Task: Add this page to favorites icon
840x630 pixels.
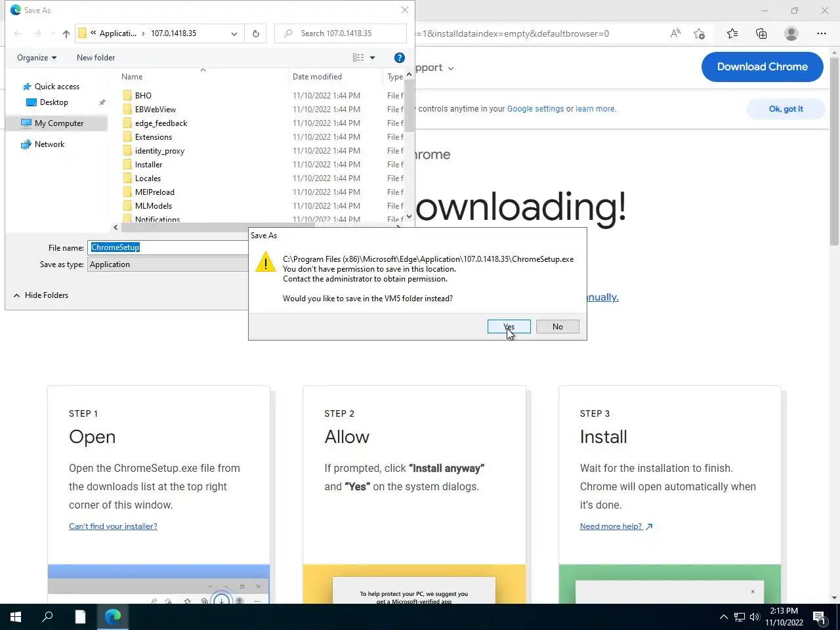Action: point(699,33)
